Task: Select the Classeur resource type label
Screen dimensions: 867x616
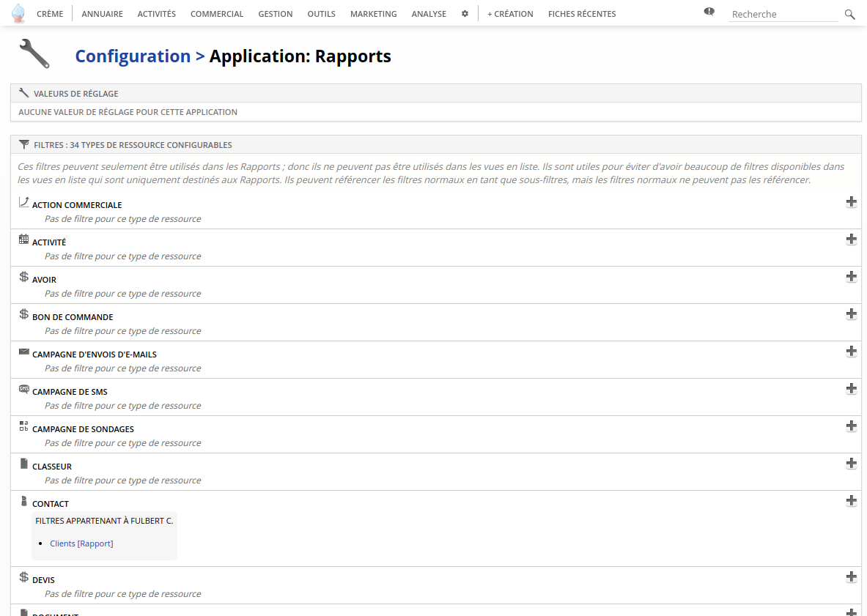Action: 52,467
